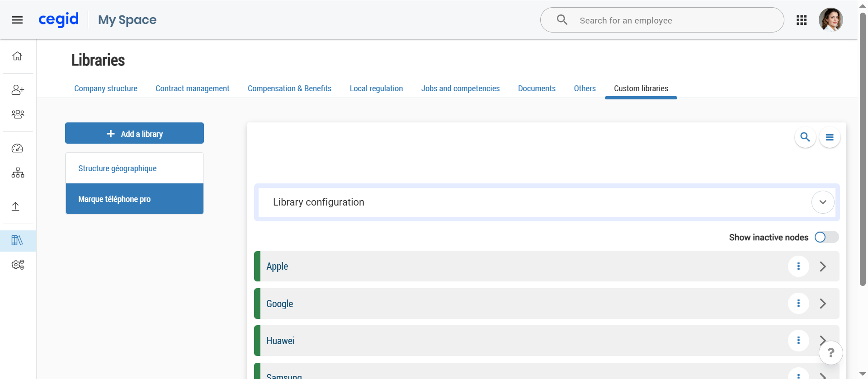
Task: Expand the Apple node chevron
Action: (x=823, y=267)
